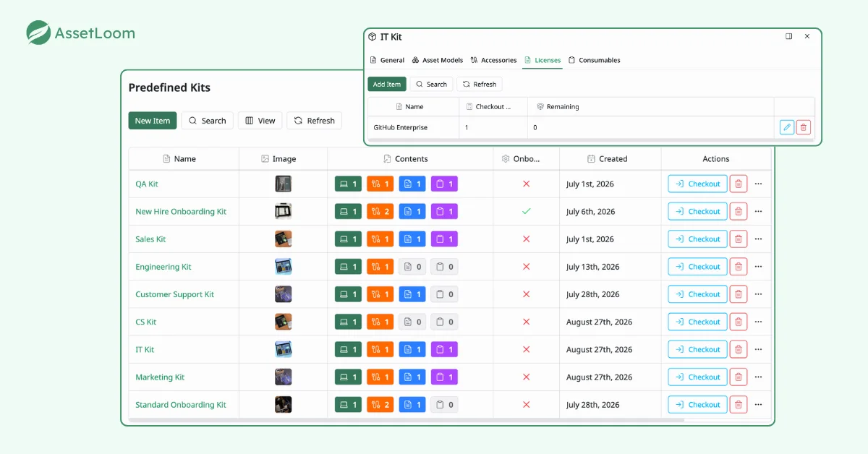Image resolution: width=868 pixels, height=454 pixels.
Task: Click the "GitHub Enterprise" license name
Action: coord(401,127)
